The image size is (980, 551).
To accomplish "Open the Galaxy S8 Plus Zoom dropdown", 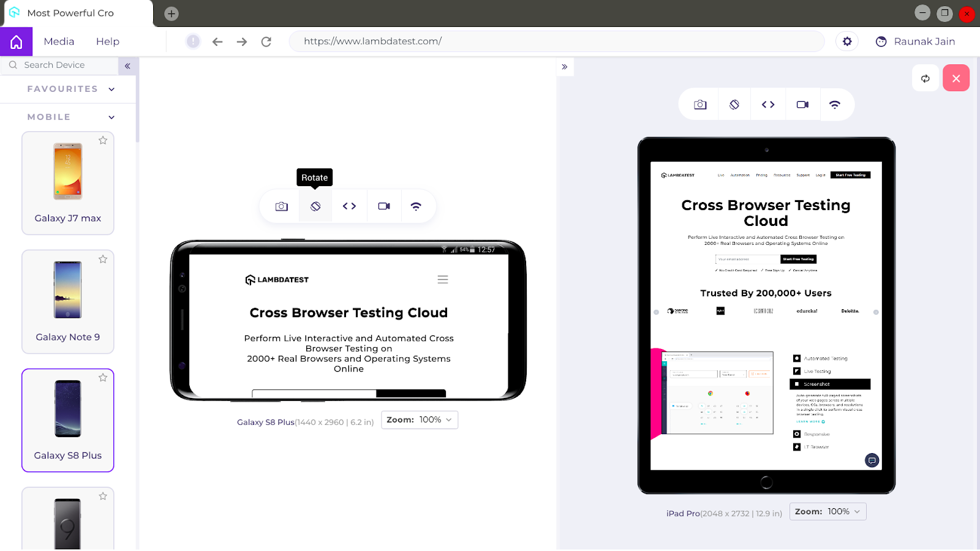I will click(x=420, y=420).
